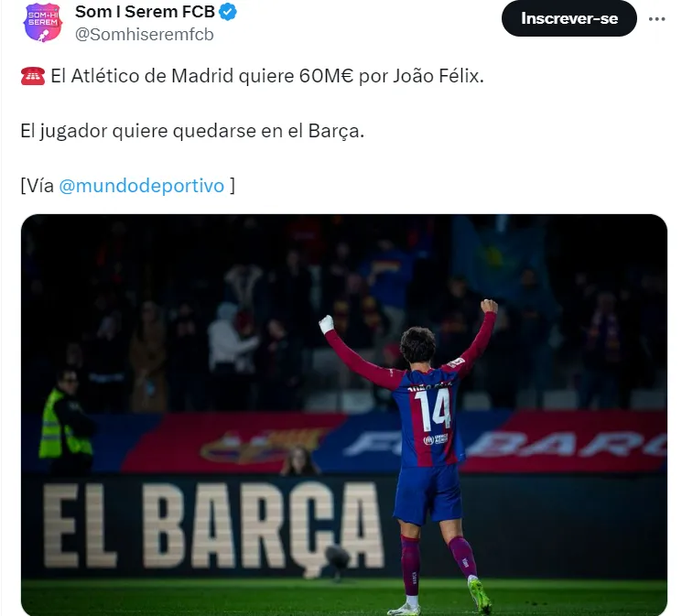
Task: Click the player's bandaged left fist
Action: pos(326,324)
